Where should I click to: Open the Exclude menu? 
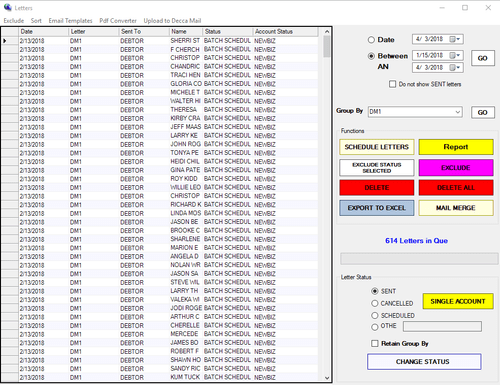coord(14,21)
